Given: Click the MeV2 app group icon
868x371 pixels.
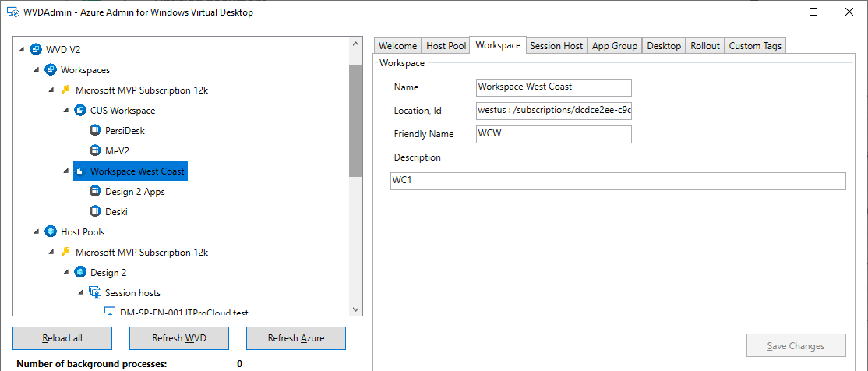Looking at the screenshot, I should [95, 150].
